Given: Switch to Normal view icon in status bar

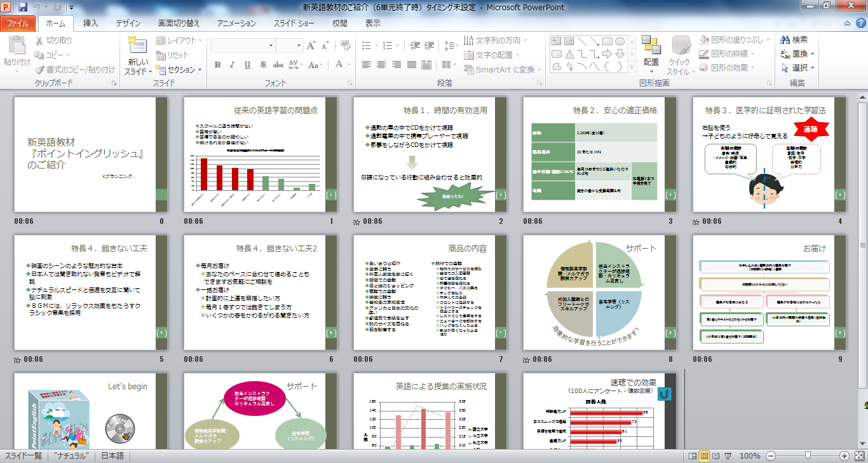Looking at the screenshot, I should 693,456.
